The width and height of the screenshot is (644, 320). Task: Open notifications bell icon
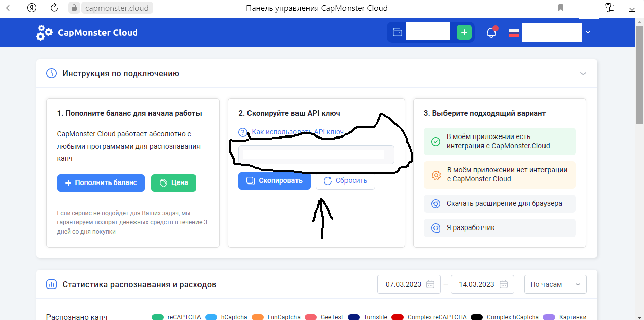click(491, 33)
